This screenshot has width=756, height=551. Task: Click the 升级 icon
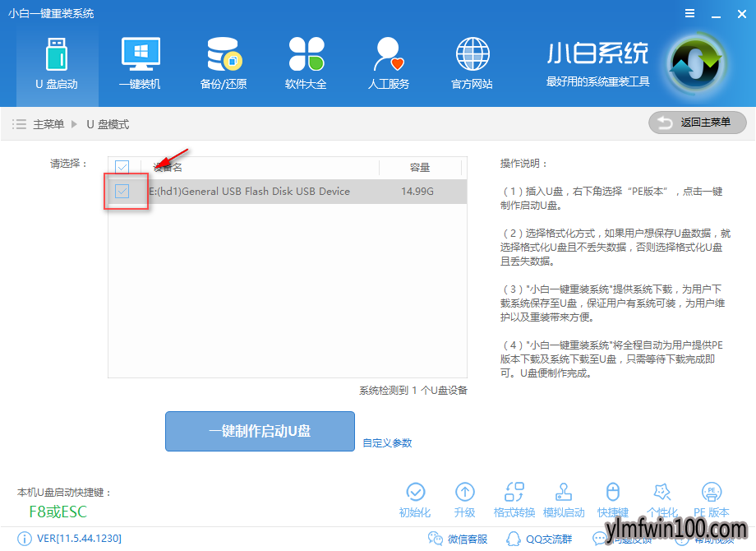tap(465, 500)
